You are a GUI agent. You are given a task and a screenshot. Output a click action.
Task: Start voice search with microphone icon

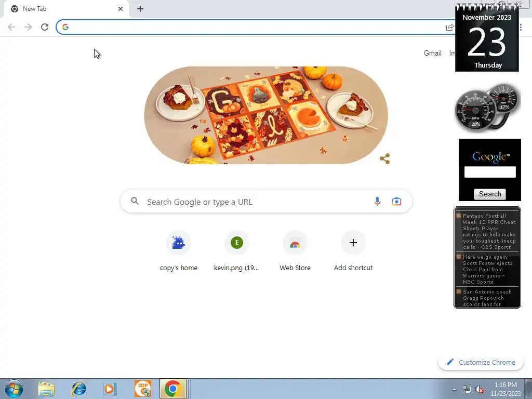377,201
